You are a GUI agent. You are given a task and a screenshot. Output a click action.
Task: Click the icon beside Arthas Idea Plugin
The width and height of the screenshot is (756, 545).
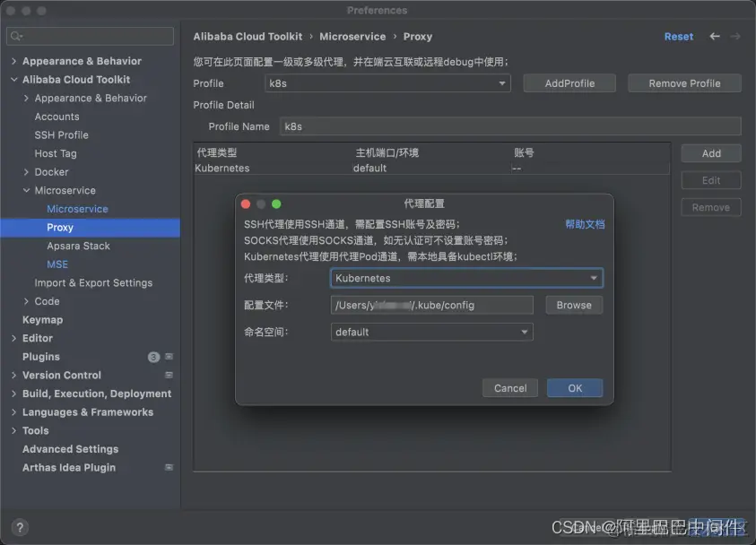[169, 467]
